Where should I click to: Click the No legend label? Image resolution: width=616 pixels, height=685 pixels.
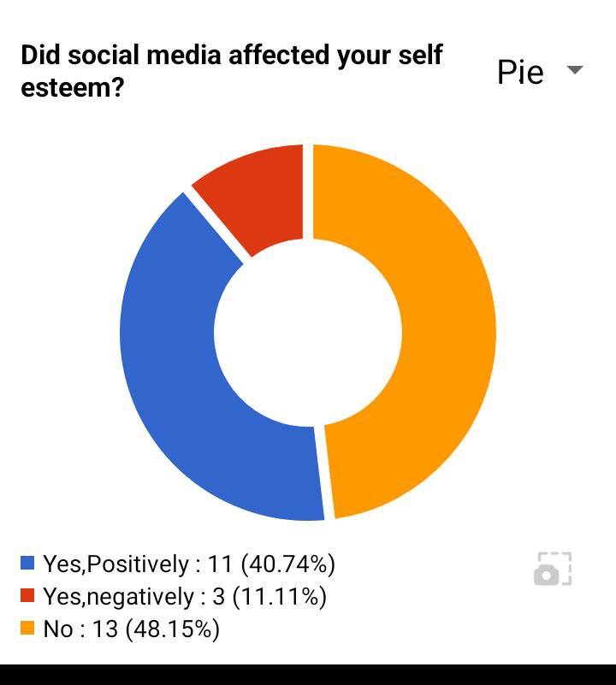(x=58, y=629)
